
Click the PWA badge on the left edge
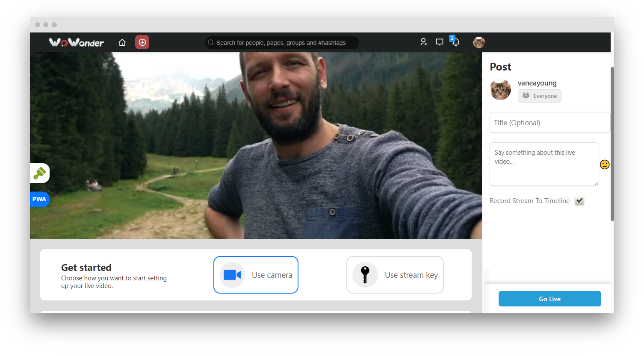coord(39,199)
